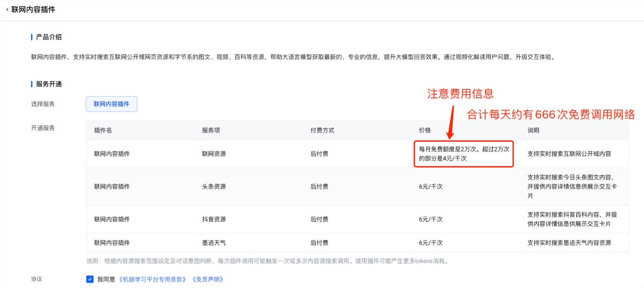
Task: Click the 付费方式 column header
Action: coord(322,130)
